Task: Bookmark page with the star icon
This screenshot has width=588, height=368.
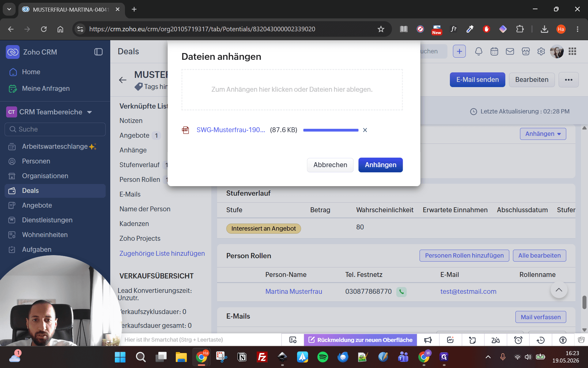Action: [381, 29]
